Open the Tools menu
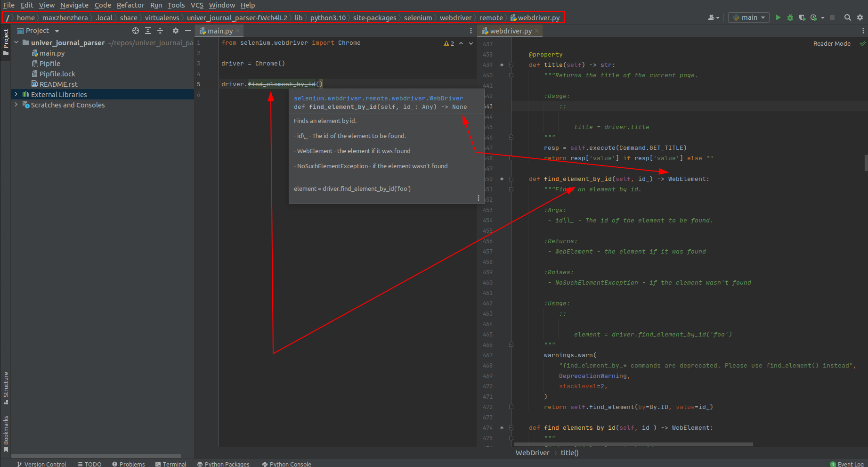The image size is (868, 467). click(x=176, y=5)
